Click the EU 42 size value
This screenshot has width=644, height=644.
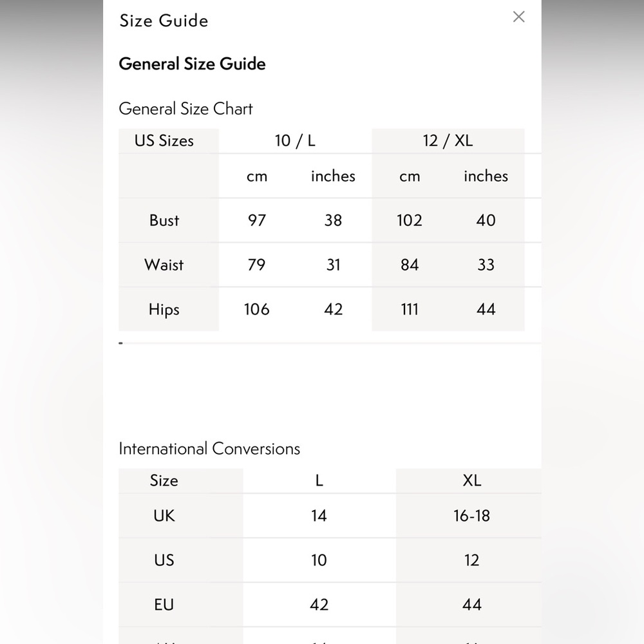319,605
